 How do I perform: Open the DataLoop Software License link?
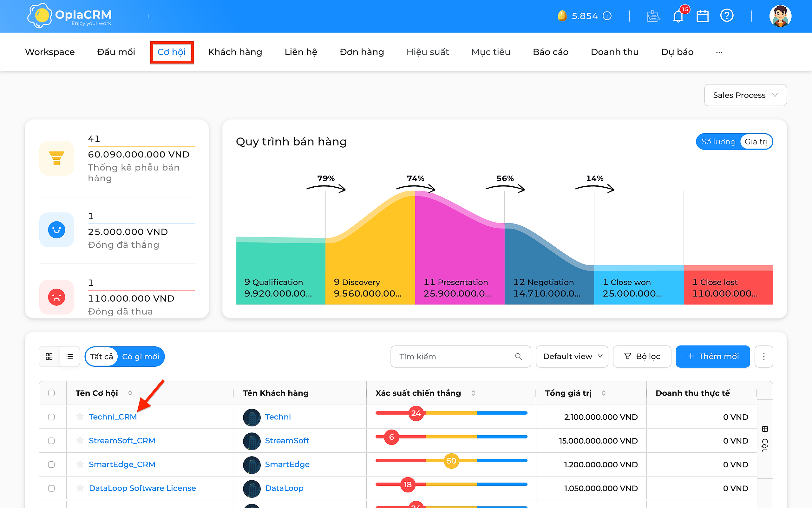(x=142, y=488)
